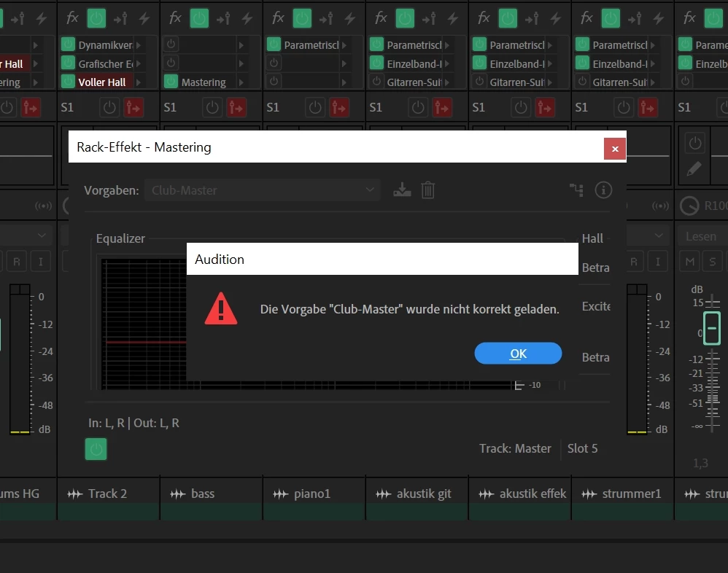Click red send routing icon in Track 2 strip
The image size is (728, 573).
133,108
